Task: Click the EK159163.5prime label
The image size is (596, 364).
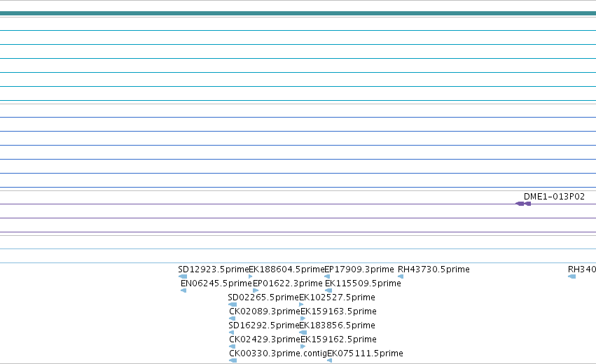Action: pyautogui.click(x=338, y=311)
